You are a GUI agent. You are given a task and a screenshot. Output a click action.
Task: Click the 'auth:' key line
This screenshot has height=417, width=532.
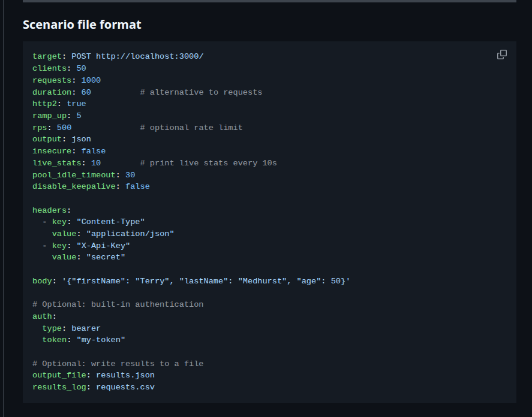click(x=44, y=316)
